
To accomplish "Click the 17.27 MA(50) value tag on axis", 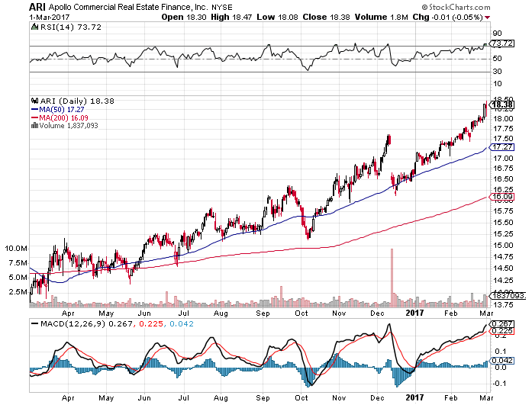I will pos(501,147).
